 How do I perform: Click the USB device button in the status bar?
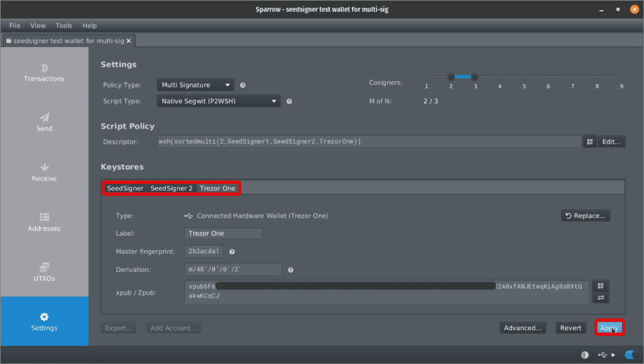coord(607,355)
